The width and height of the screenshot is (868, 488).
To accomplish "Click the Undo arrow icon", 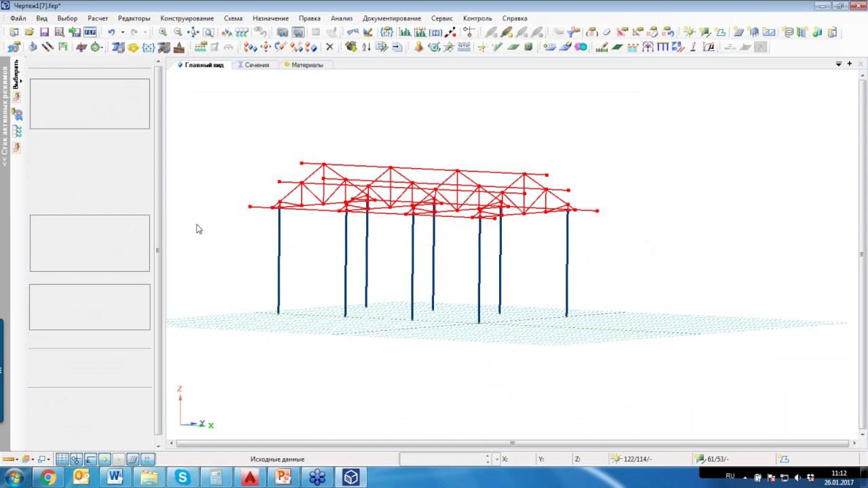I will [111, 32].
